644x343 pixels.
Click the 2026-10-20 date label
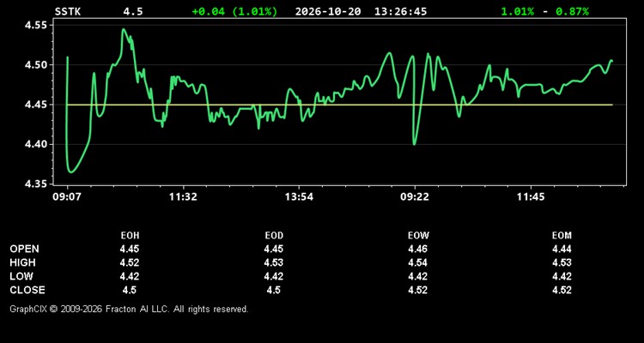[x=328, y=11]
